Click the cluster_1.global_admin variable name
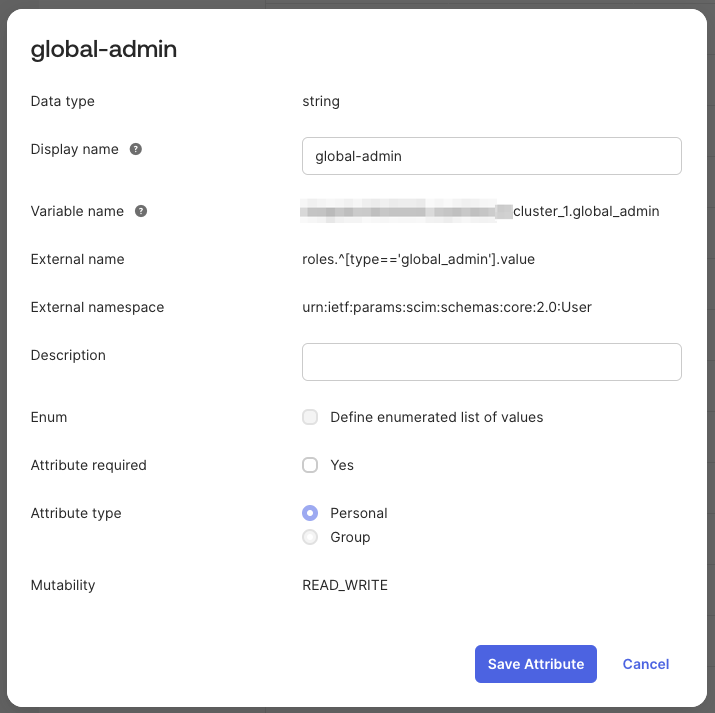The image size is (715, 713). pyautogui.click(x=586, y=211)
